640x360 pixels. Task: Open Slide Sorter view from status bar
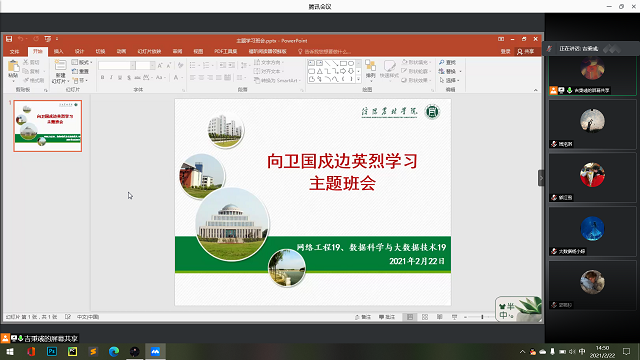[x=425, y=317]
